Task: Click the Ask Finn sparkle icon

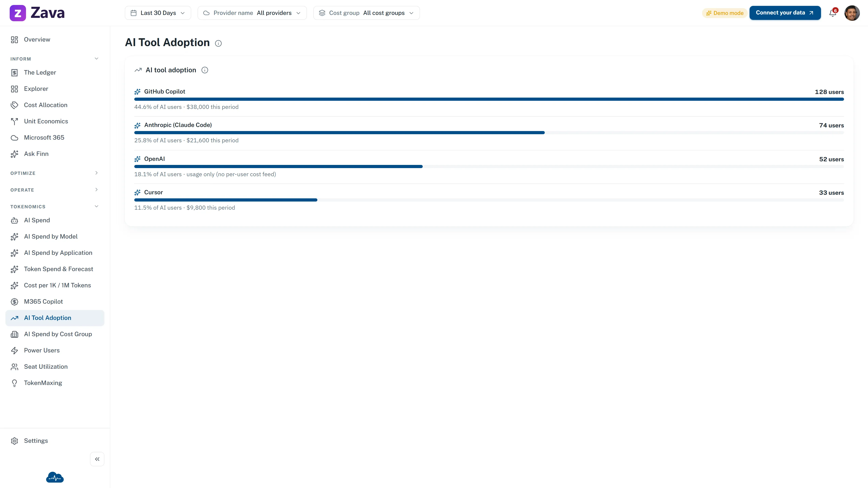Action: tap(14, 154)
